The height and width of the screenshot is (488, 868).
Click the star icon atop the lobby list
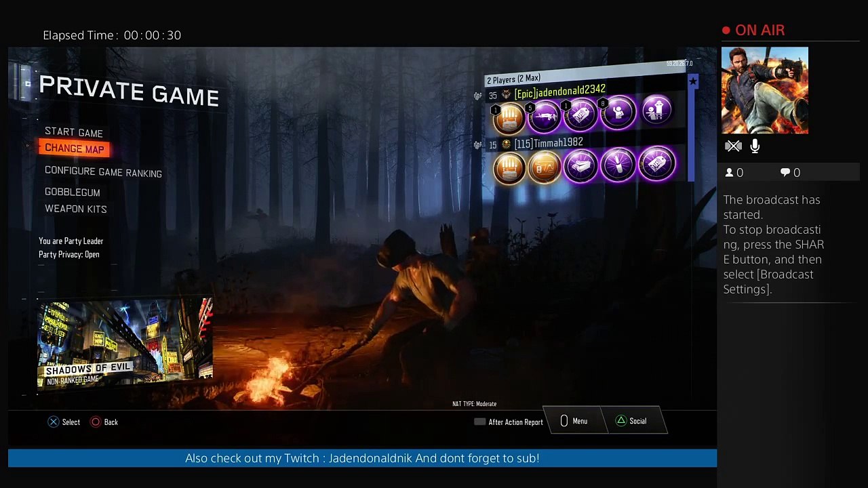[692, 82]
